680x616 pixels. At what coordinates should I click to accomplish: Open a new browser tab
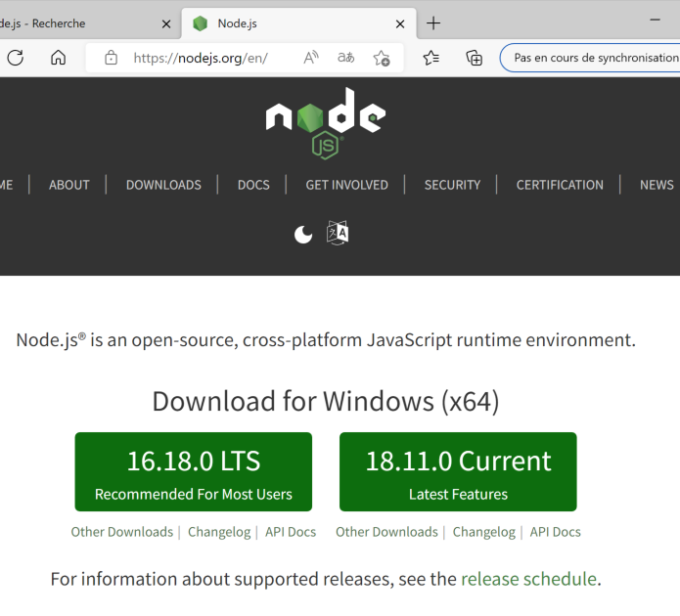[x=433, y=22]
